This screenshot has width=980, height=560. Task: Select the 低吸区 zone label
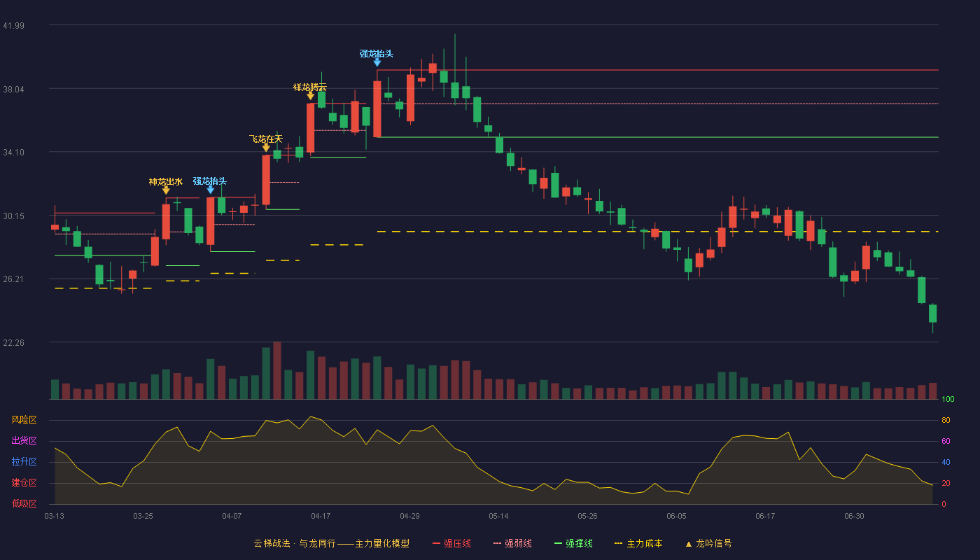24,503
